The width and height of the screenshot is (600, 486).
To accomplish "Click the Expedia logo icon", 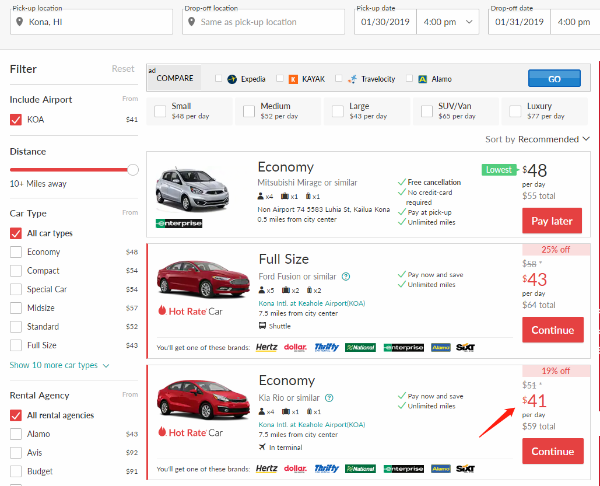I will 232,79.
